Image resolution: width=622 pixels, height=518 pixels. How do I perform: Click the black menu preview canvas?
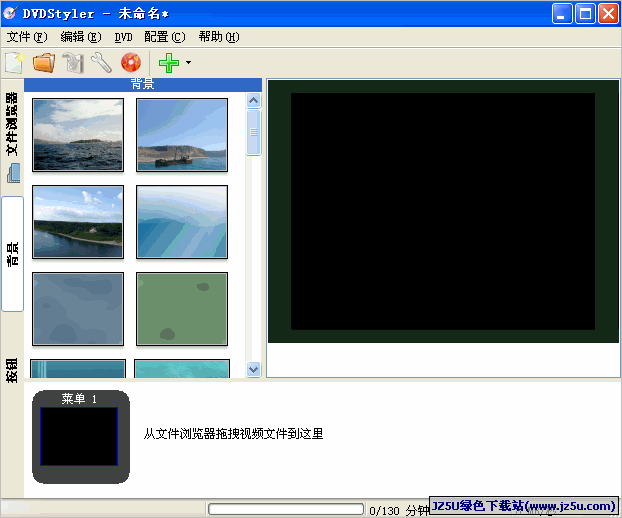pos(443,211)
